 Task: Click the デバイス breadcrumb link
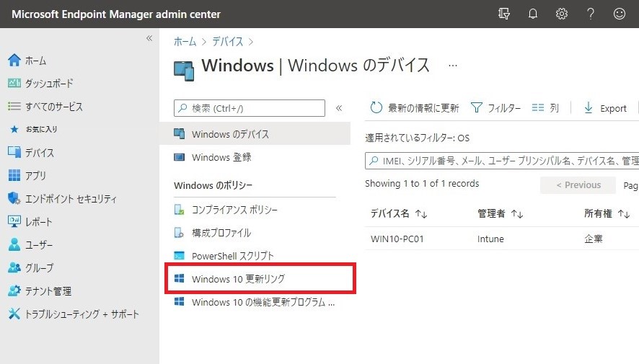coord(227,42)
